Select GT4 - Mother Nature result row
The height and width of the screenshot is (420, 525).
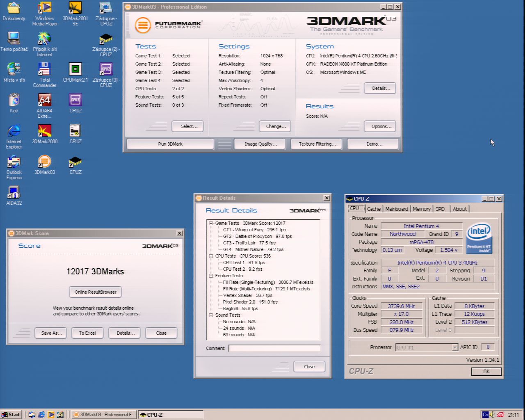tap(253, 249)
